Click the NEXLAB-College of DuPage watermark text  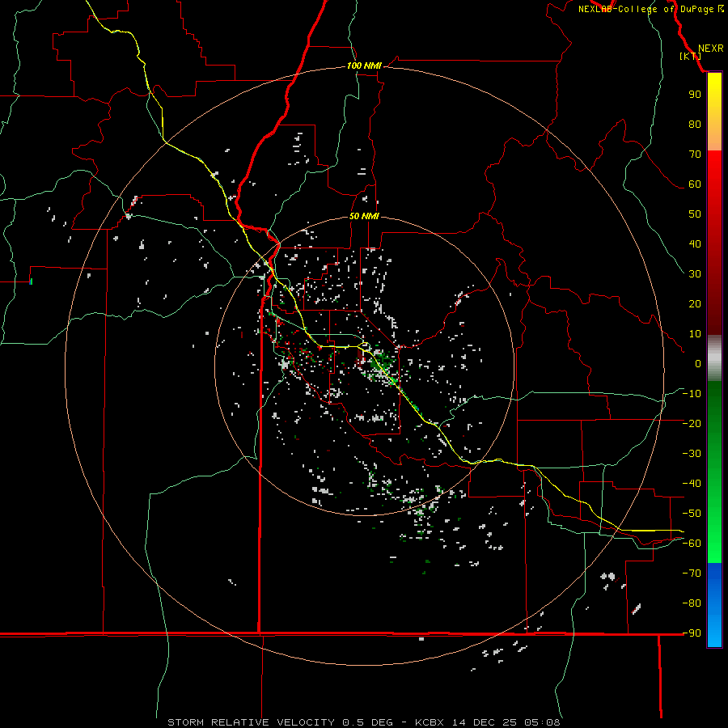650,9
